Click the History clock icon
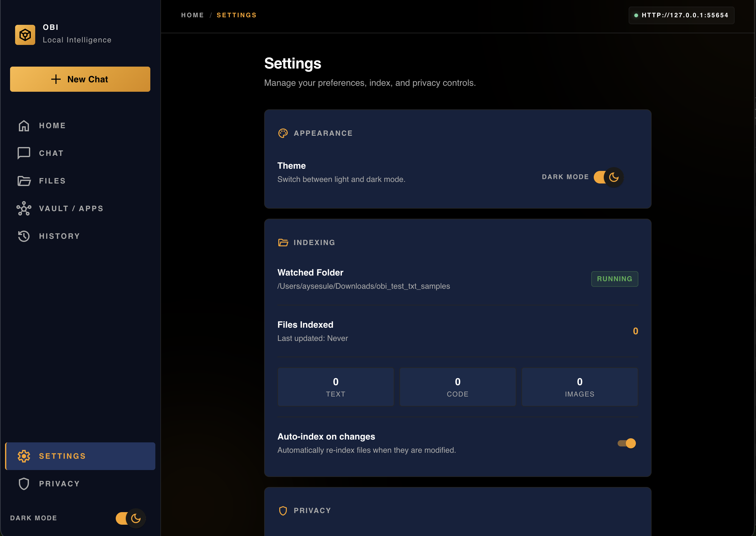Screen dimensions: 756x536 coord(24,236)
